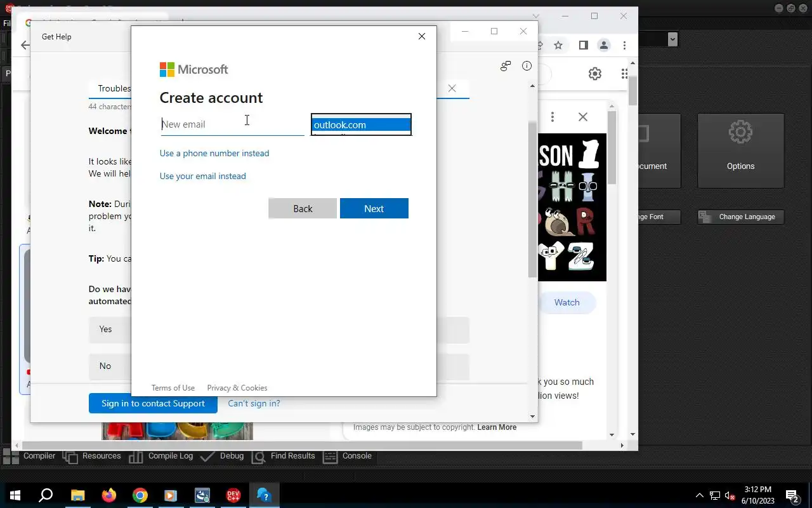Open the Dev-C++ toolbar combo dropdown arrow

(x=673, y=39)
